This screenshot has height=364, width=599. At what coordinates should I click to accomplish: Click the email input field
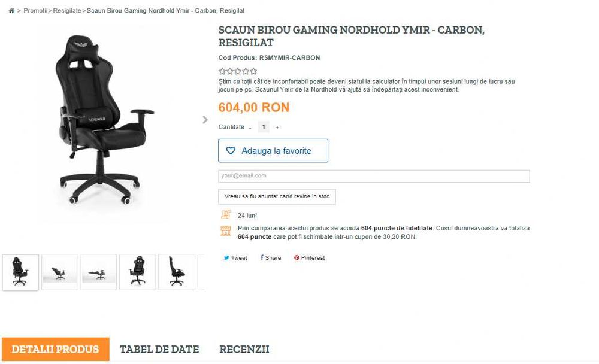(x=374, y=176)
